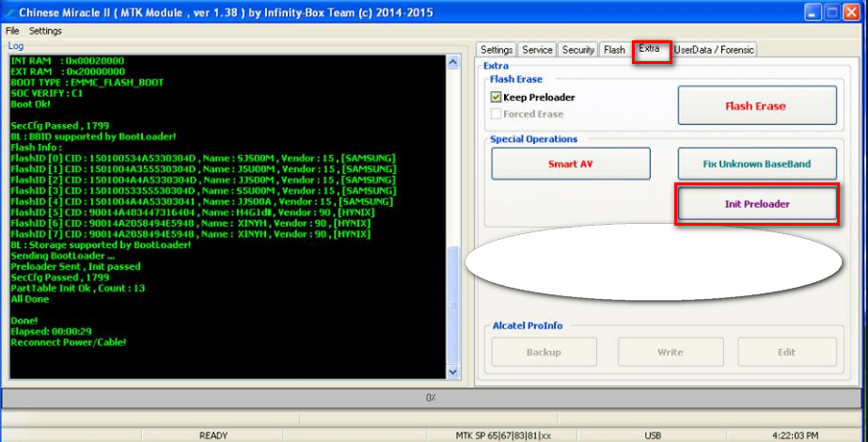Image resolution: width=868 pixels, height=442 pixels.
Task: Click the 4:22:03 PM status time
Action: click(795, 436)
